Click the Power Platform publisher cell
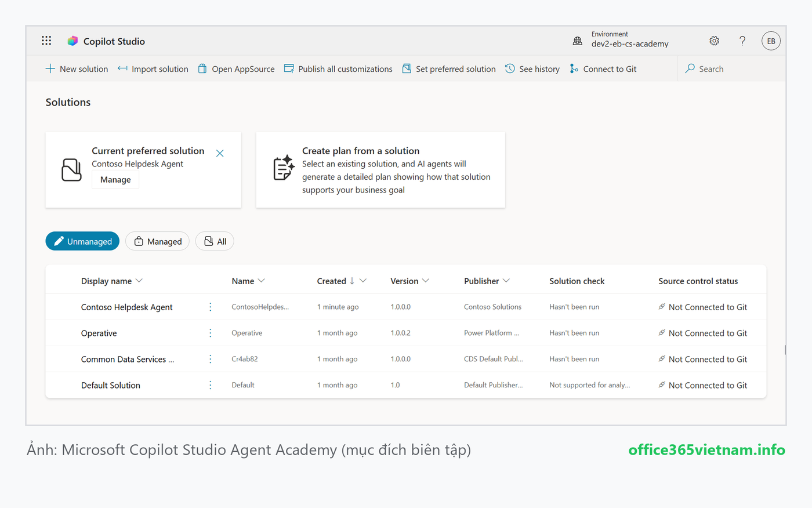The width and height of the screenshot is (812, 508). pyautogui.click(x=491, y=333)
